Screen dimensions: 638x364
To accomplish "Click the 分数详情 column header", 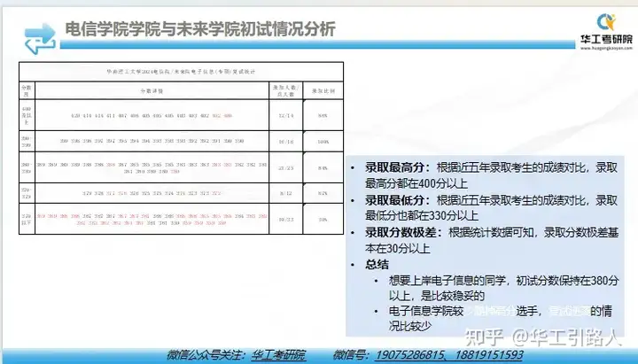I will click(152, 91).
